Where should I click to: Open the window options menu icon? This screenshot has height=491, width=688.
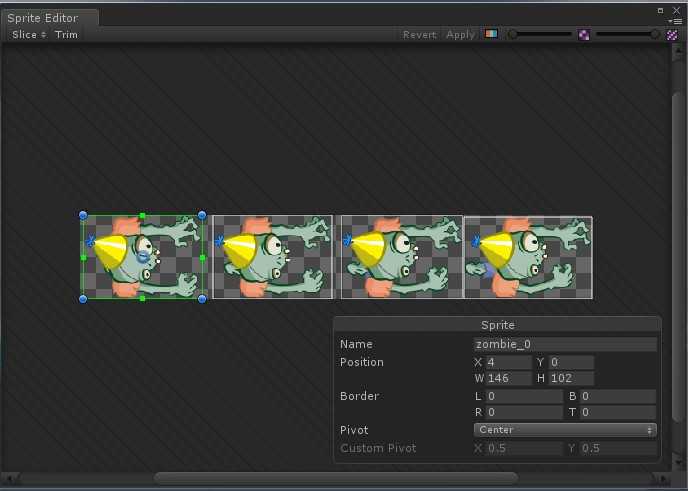(x=675, y=21)
